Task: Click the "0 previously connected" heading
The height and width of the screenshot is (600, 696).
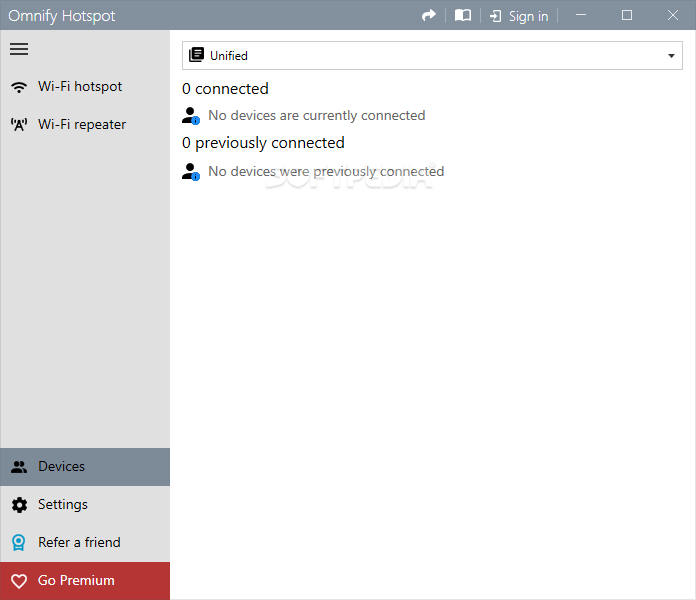Action: (263, 143)
